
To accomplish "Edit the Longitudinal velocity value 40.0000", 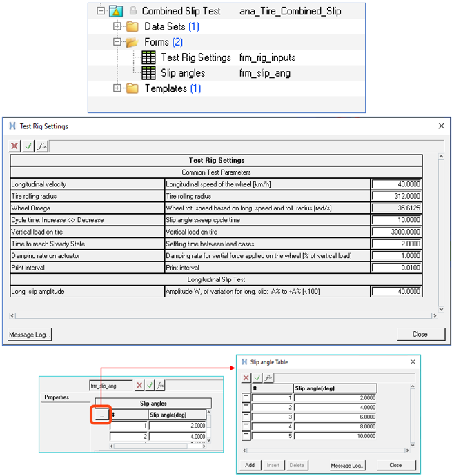I will click(396, 184).
